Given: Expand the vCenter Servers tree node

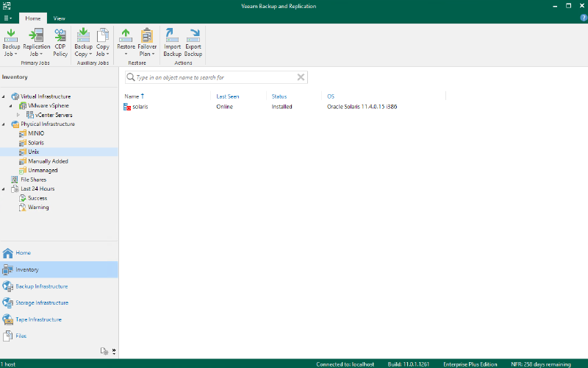Looking at the screenshot, I should pos(18,115).
